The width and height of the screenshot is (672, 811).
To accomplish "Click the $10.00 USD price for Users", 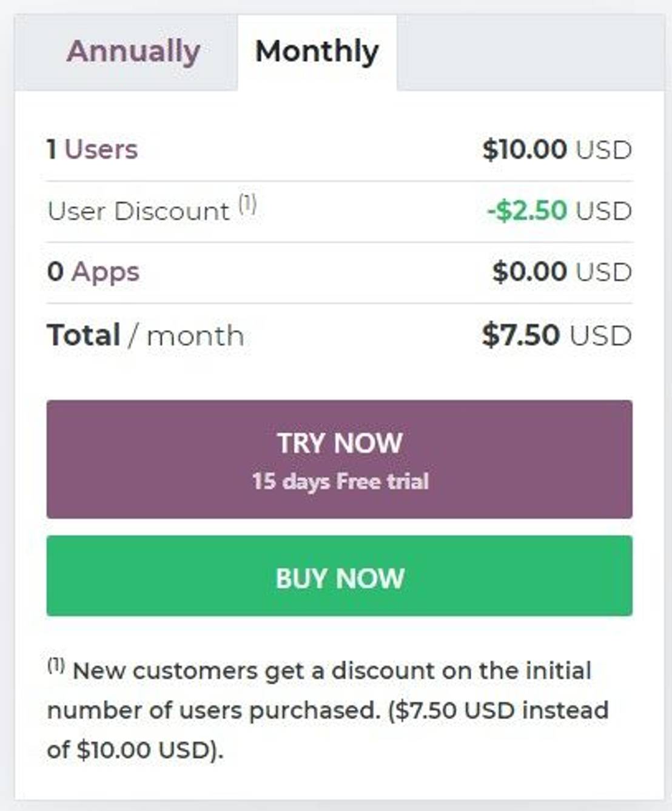I will (555, 149).
